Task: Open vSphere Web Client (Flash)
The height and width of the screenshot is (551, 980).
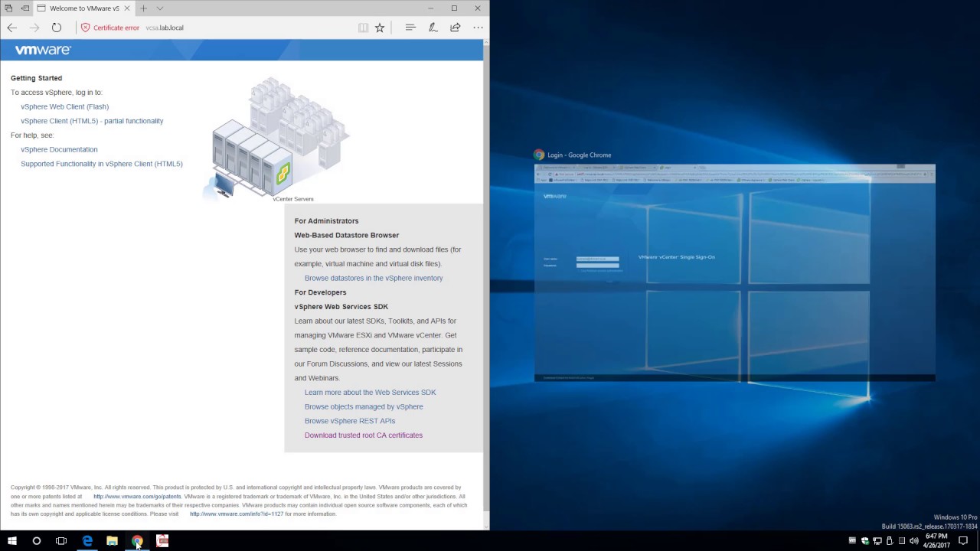Action: (65, 107)
